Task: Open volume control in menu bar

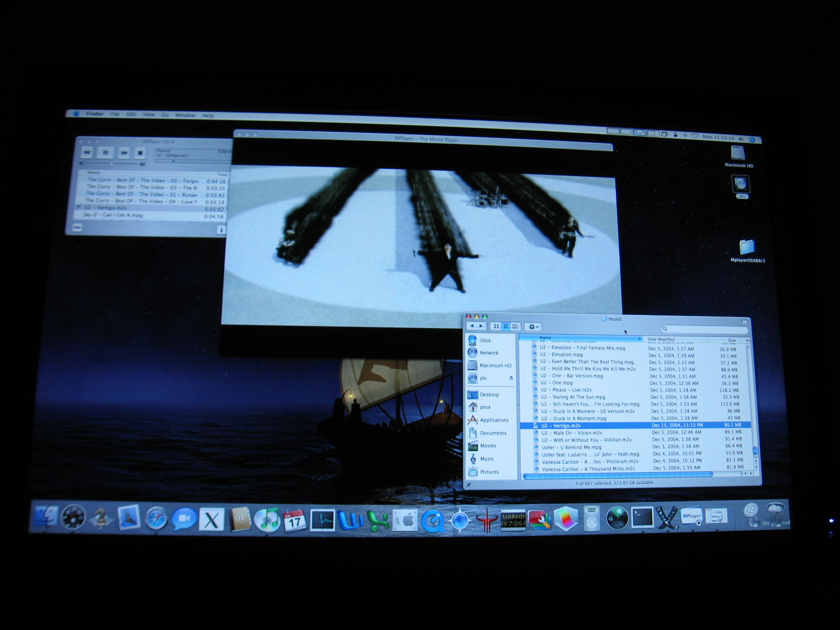Action: 740,139
